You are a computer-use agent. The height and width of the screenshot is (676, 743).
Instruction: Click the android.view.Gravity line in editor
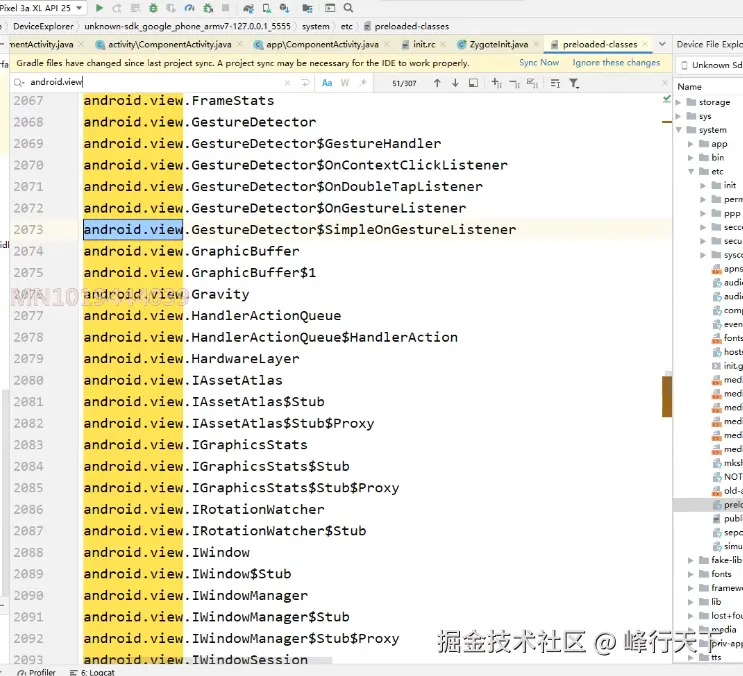166,294
